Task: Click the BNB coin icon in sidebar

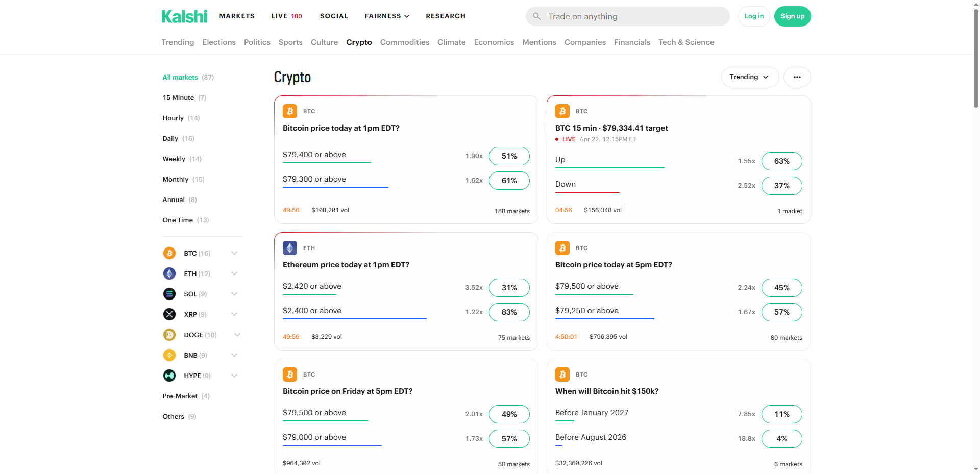Action: (169, 355)
